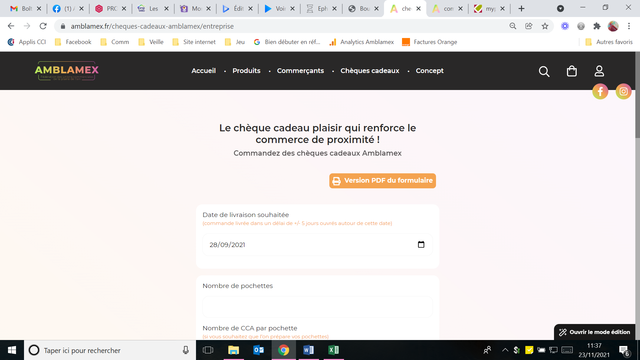Viewport: 640px width, 360px height.
Task: Open the Facebook bookmarks folder
Action: click(73, 42)
